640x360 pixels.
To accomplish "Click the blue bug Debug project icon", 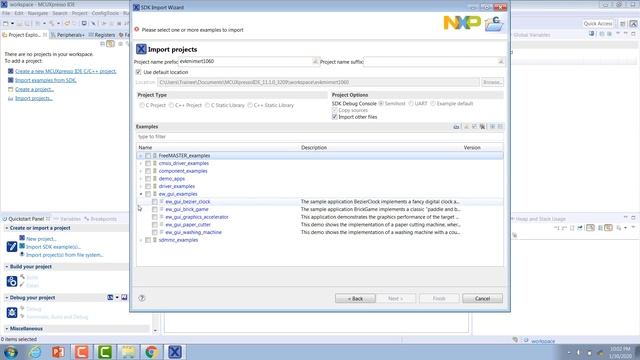I will click(11, 312).
